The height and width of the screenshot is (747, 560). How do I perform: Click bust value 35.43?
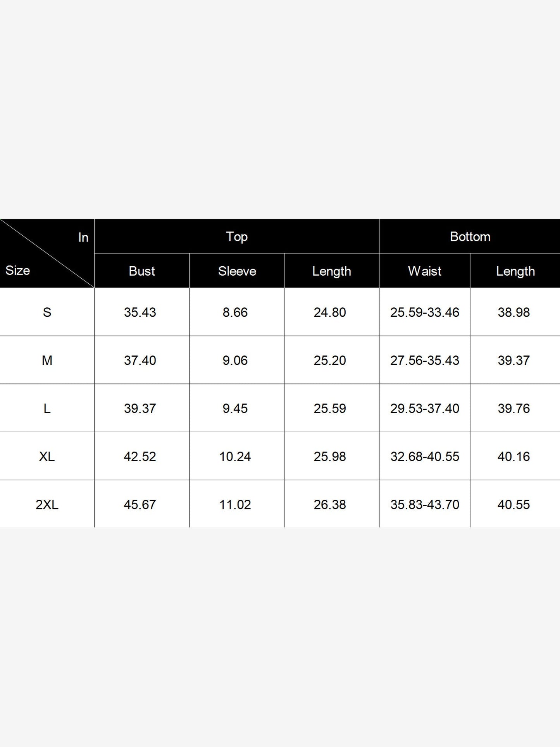point(140,312)
